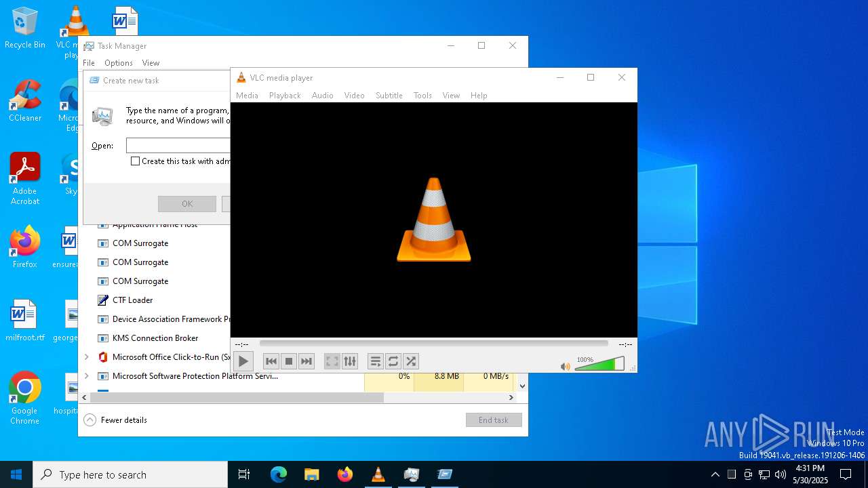Open File Explorer from taskbar

[312, 474]
